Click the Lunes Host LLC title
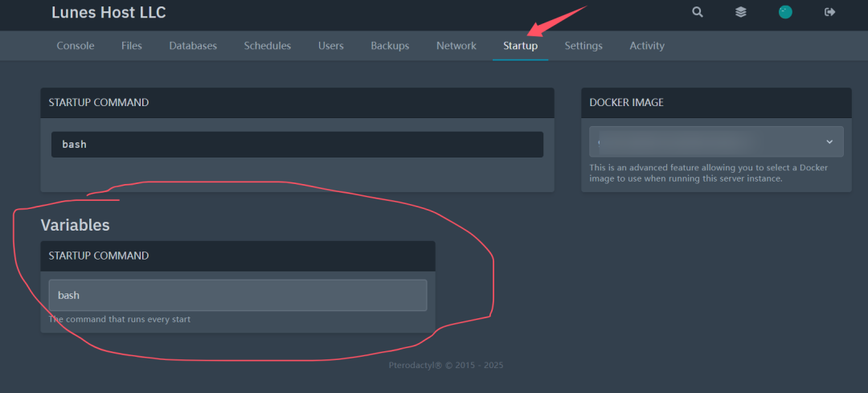Image resolution: width=868 pixels, height=393 pixels. [108, 13]
